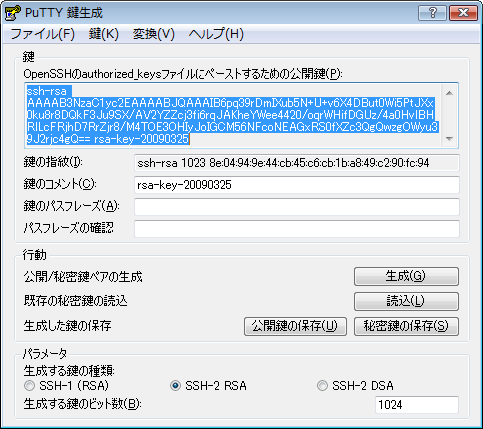Click the title bar help question-mark button
This screenshot has height=429, width=483.
click(432, 13)
